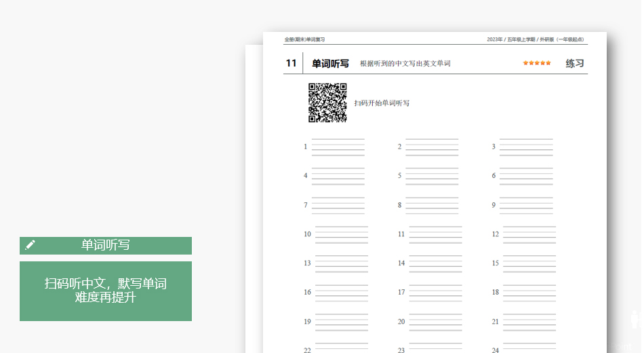Click the writing lines for item 5
This screenshot has height=353, width=644.
[x=432, y=176]
